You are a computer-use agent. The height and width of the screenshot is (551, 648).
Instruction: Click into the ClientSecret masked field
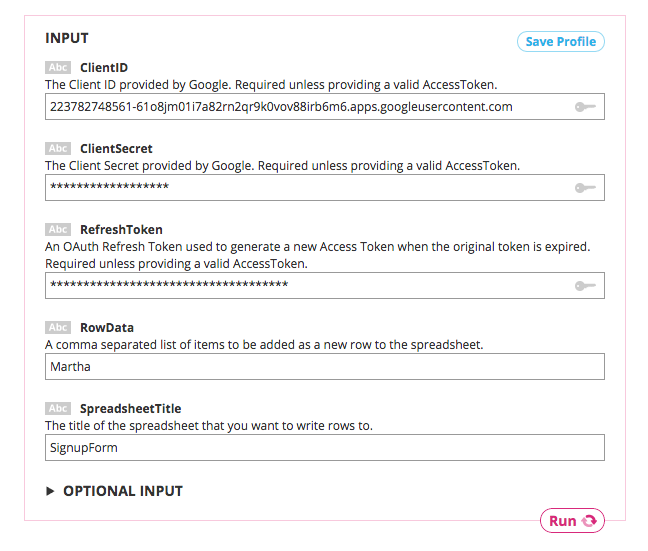(x=300, y=187)
